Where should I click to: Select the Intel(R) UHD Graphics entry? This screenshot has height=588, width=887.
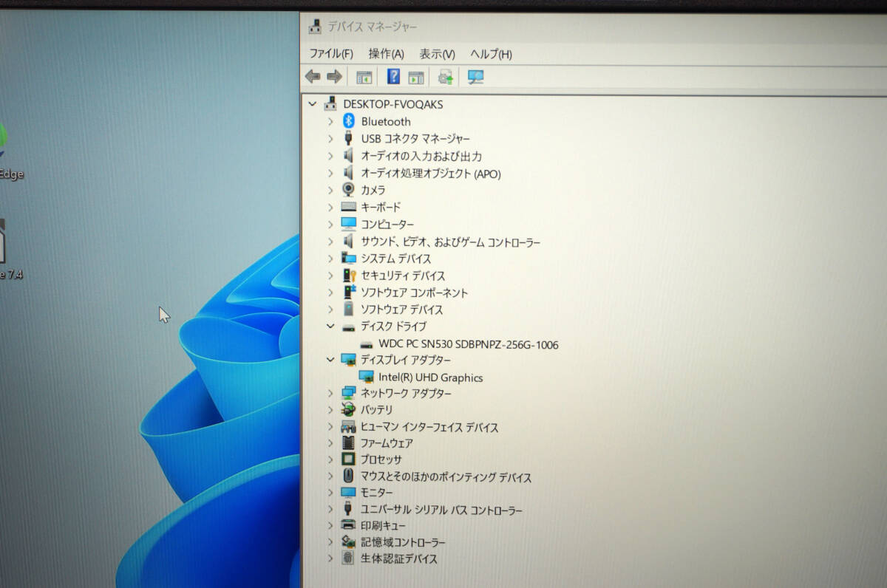[x=430, y=377]
